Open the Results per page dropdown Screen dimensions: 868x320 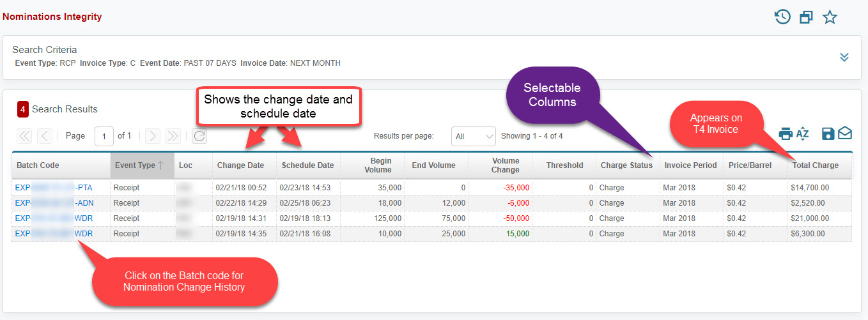pyautogui.click(x=473, y=137)
